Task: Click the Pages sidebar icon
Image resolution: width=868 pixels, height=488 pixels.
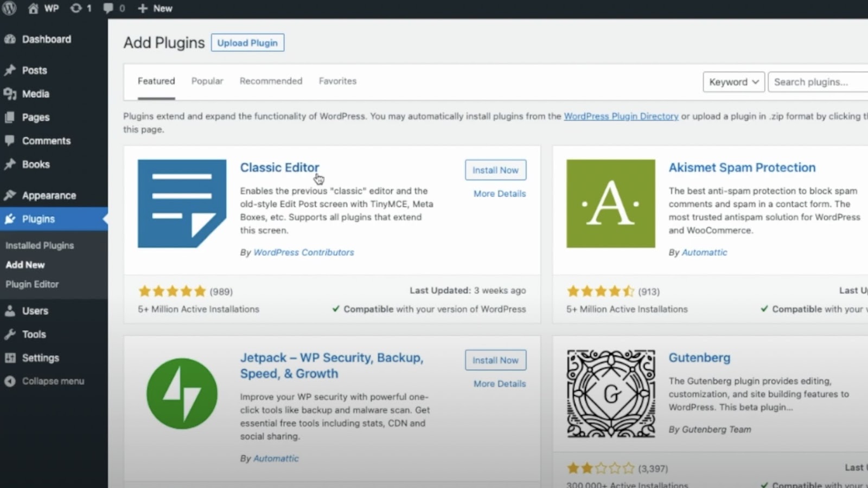Action: click(x=10, y=117)
